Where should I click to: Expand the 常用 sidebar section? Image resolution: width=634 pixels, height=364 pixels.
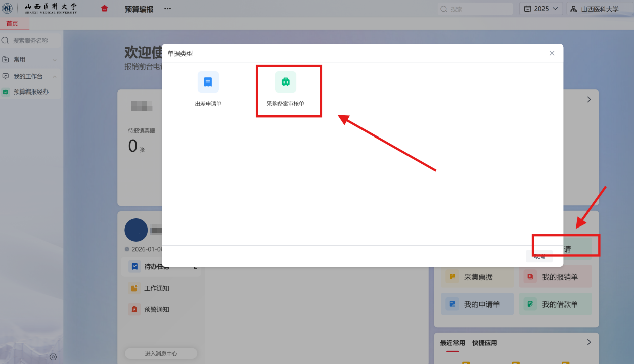point(30,59)
